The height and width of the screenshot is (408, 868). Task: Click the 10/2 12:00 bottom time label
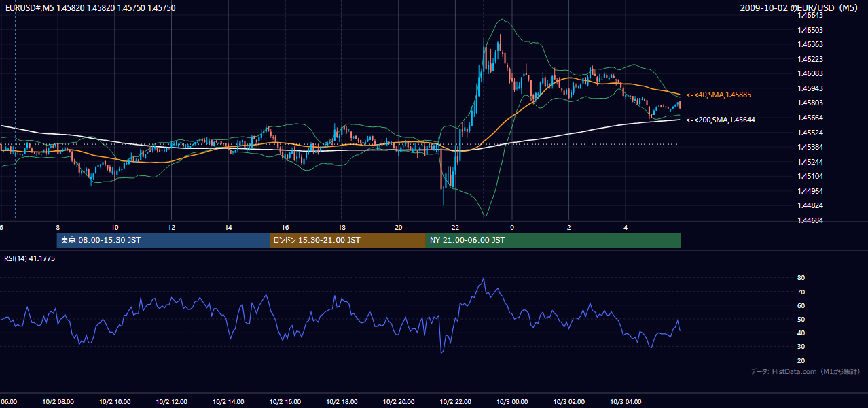[x=171, y=401]
